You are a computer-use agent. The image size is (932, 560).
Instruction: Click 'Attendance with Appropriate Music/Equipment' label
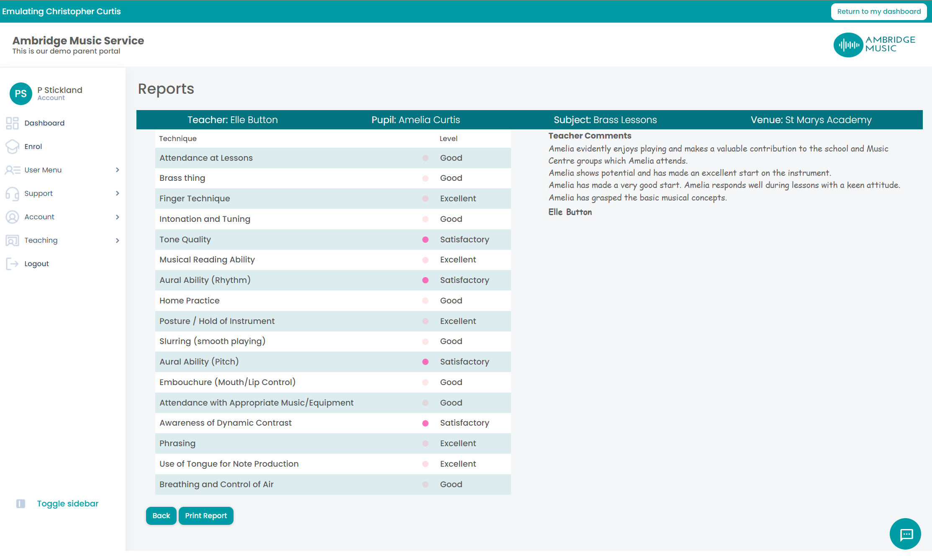256,403
